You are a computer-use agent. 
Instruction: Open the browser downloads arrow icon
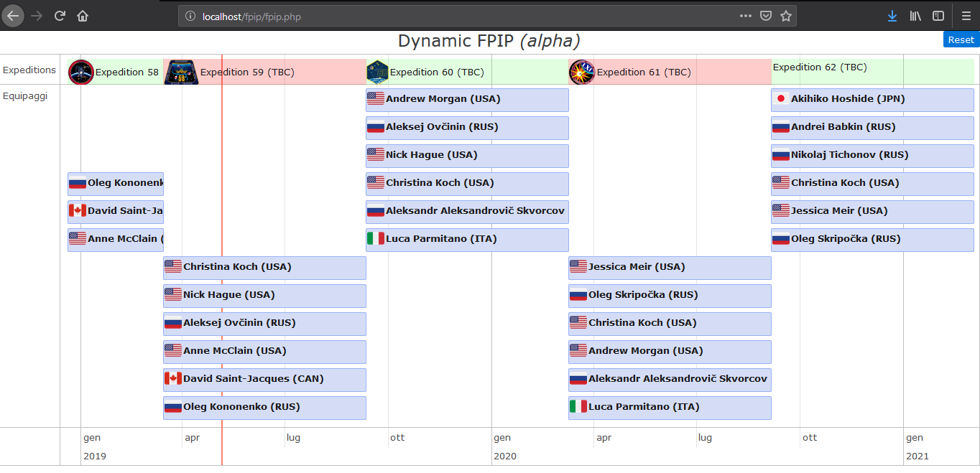click(x=892, y=16)
